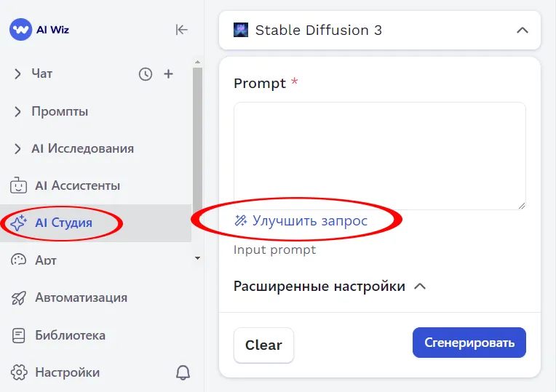Collapse Расширенные настройки section
This screenshot has height=392, width=556.
419,287
